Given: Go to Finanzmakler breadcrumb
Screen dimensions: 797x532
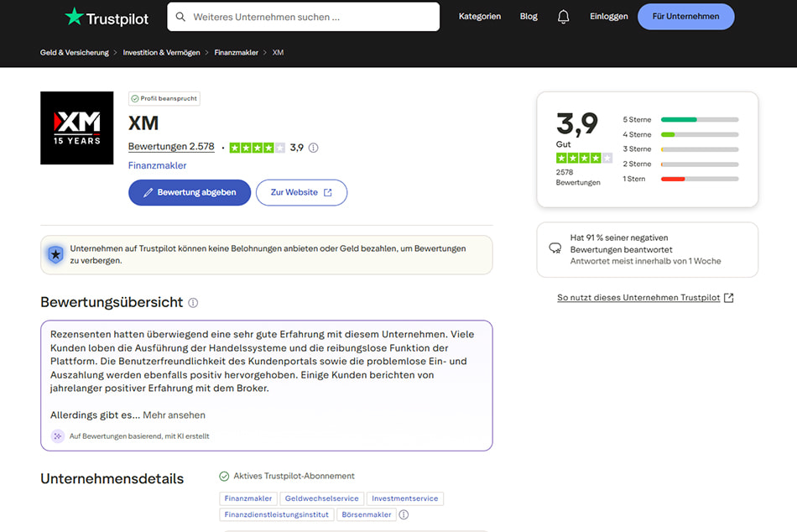Looking at the screenshot, I should pos(237,53).
